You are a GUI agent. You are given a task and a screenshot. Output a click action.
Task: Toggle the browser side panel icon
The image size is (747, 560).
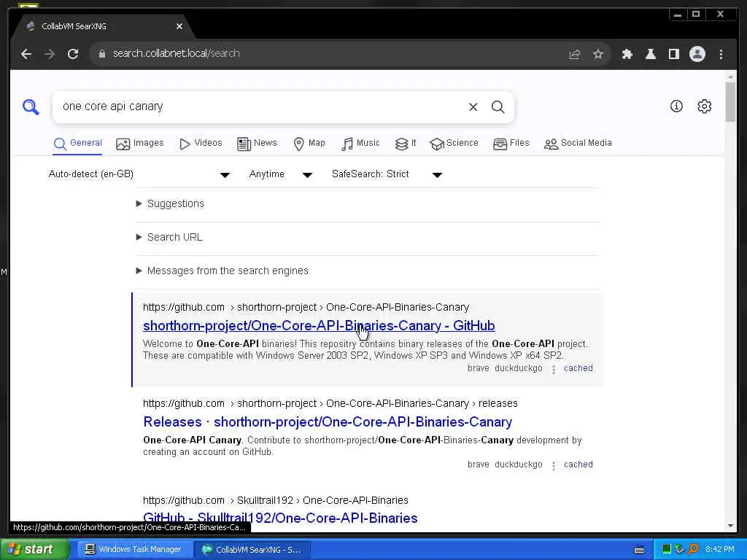(673, 54)
